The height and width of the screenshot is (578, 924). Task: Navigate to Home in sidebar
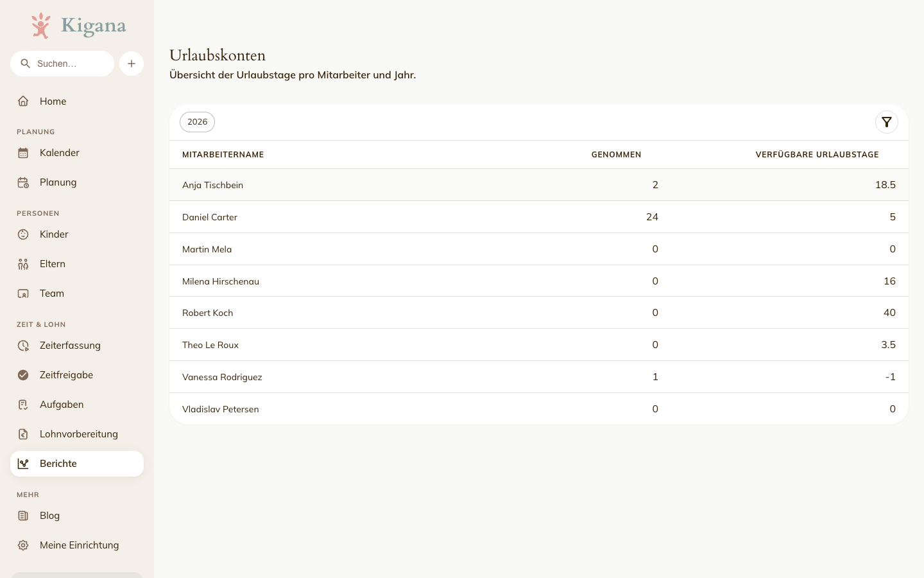[x=77, y=101]
